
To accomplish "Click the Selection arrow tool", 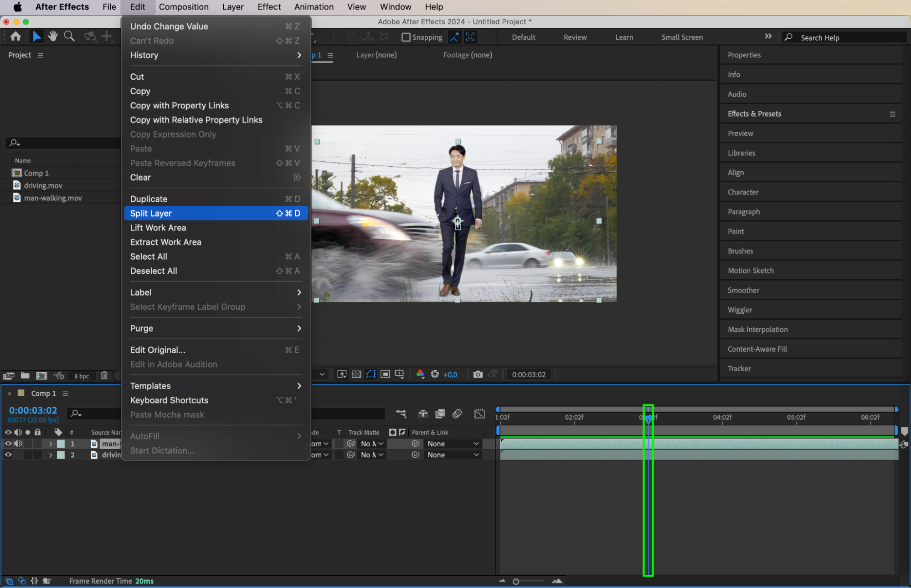I will [x=36, y=36].
